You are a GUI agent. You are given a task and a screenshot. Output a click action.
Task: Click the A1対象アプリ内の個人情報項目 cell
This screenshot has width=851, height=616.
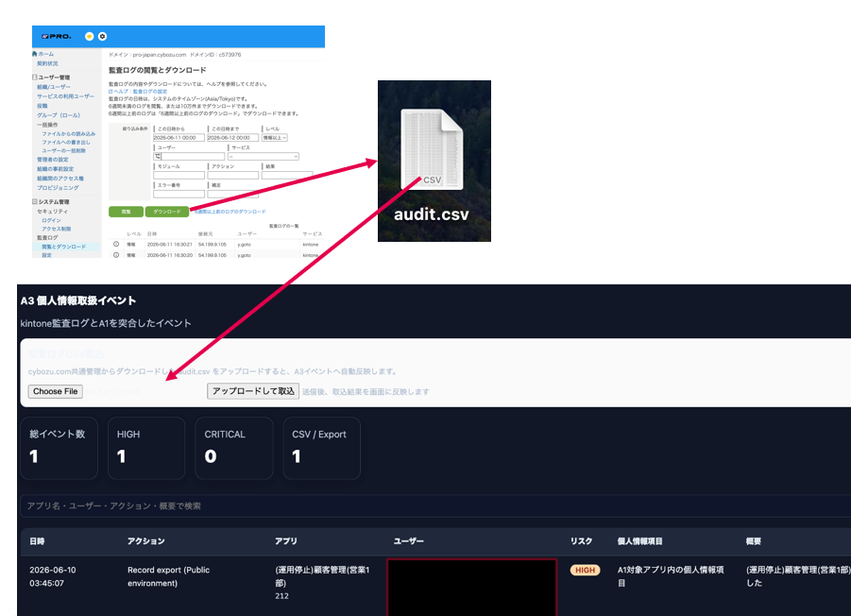coord(671,576)
